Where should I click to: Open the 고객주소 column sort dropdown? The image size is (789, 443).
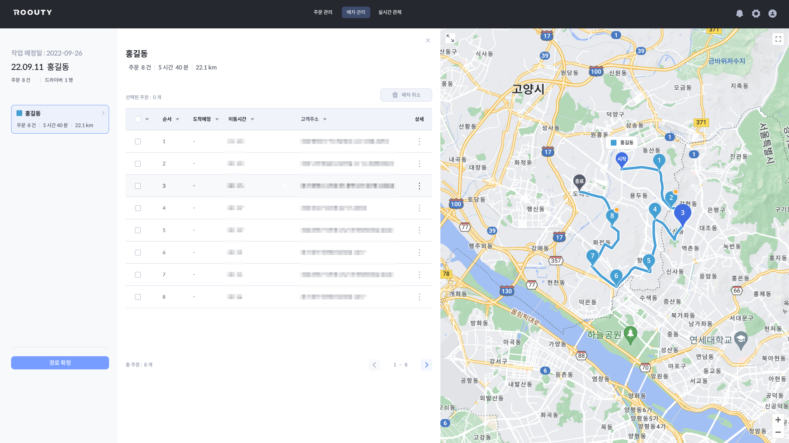(x=325, y=119)
